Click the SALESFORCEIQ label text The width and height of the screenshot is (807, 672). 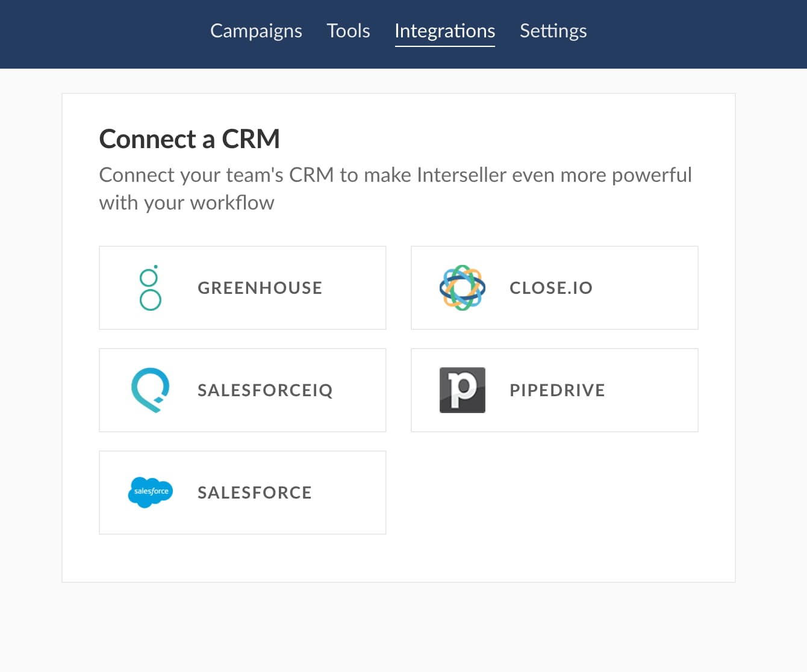265,390
